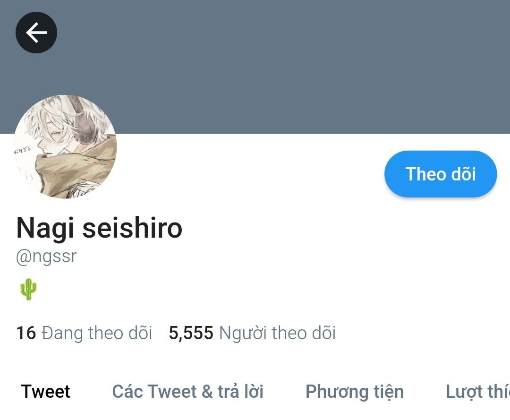Switch to the Tweet tab
Image resolution: width=510 pixels, height=420 pixels.
click(x=45, y=391)
